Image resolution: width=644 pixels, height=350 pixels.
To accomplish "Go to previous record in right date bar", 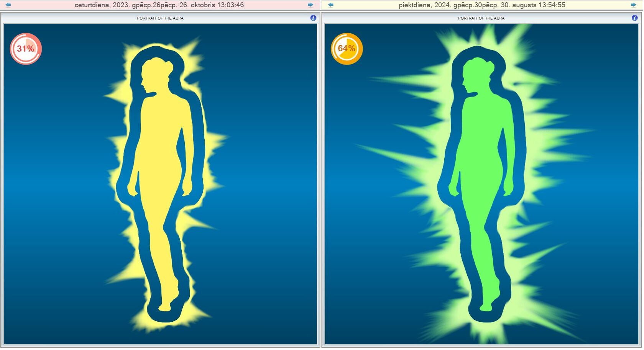I will click(x=330, y=5).
